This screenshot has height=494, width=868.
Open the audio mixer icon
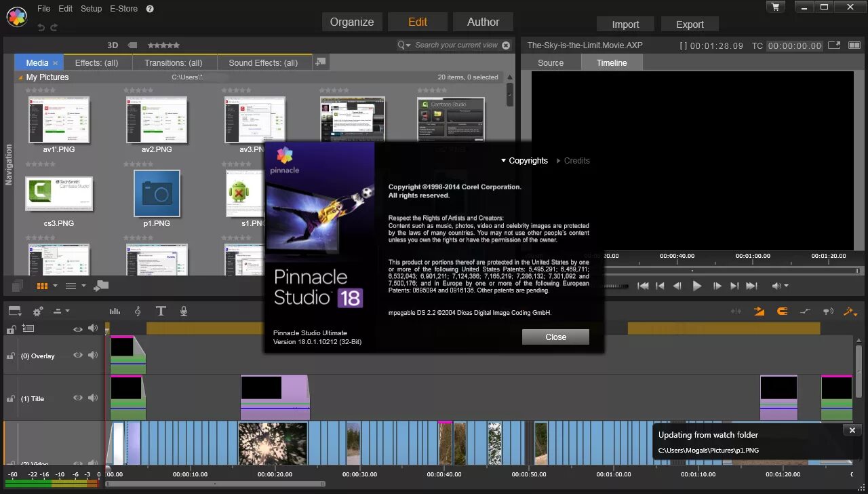tap(115, 311)
